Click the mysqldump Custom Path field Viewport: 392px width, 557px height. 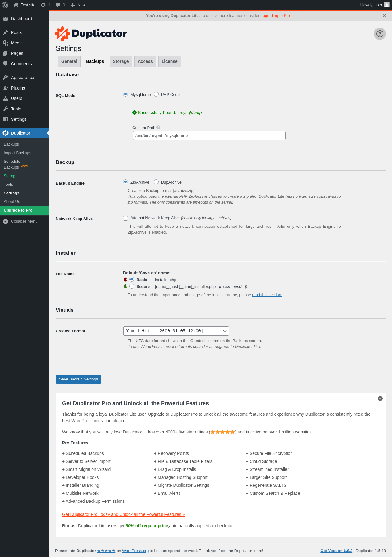pos(209,135)
